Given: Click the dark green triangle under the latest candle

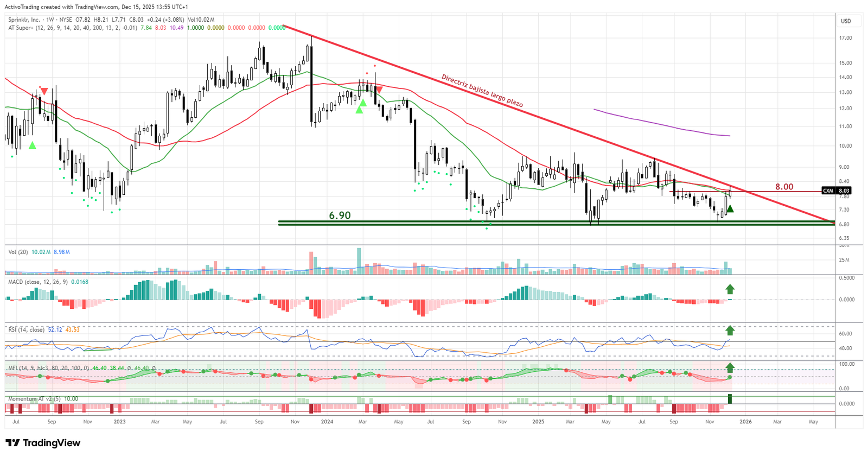Looking at the screenshot, I should (x=730, y=209).
